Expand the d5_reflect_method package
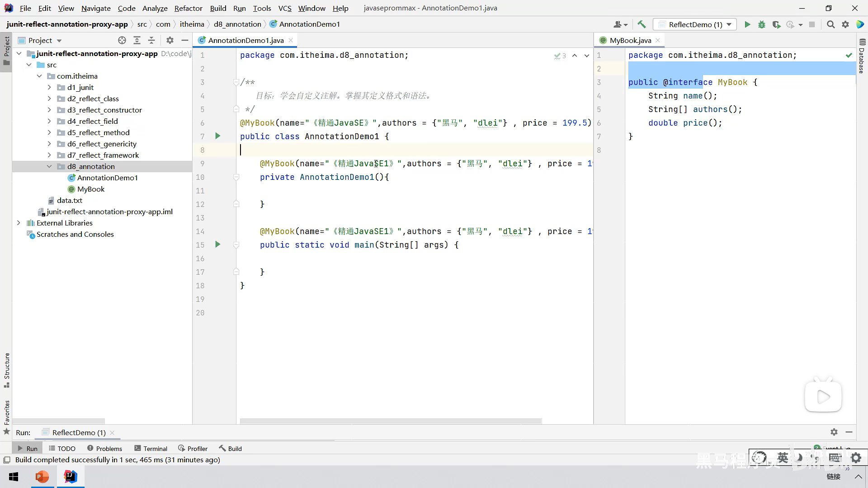This screenshot has height=488, width=868. coord(49,132)
